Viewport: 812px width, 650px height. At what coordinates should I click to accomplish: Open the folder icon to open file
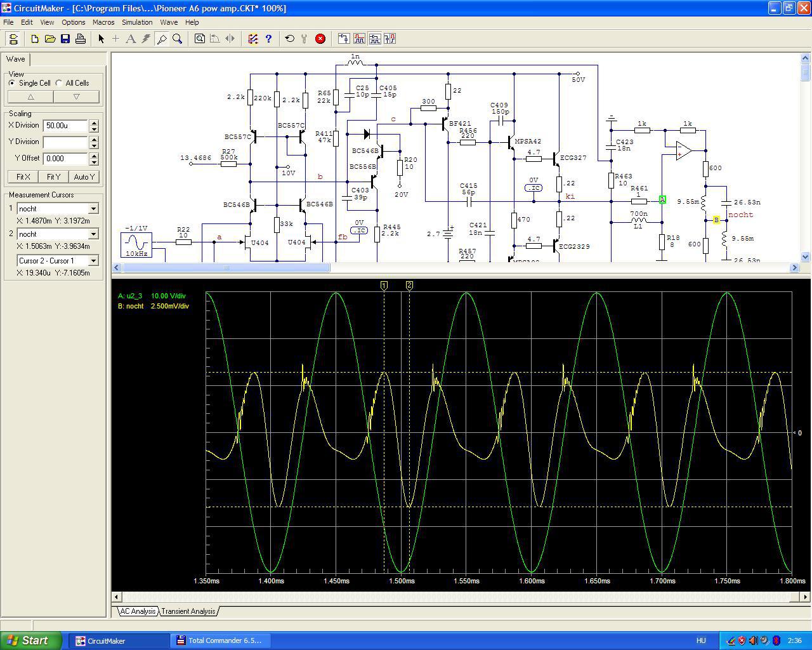(x=50, y=39)
